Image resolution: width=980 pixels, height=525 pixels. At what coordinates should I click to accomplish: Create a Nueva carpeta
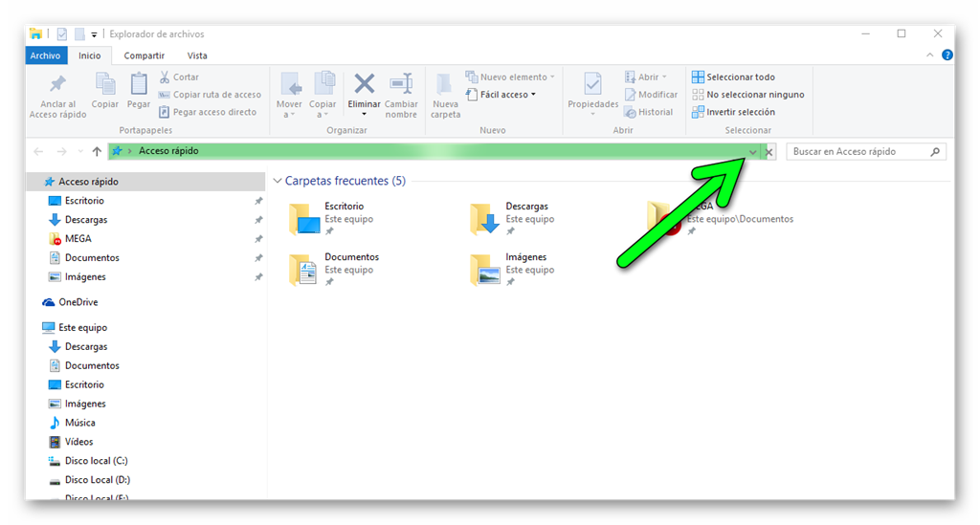(445, 97)
